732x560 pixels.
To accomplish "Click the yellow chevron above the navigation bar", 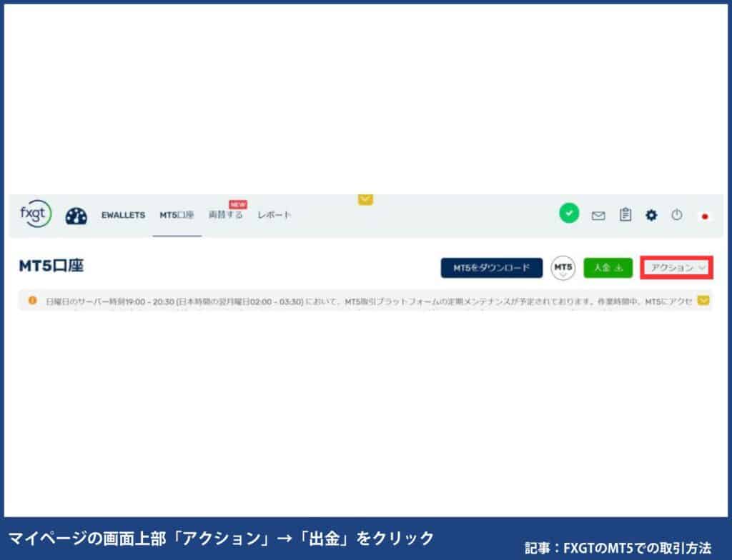I will pos(365,200).
